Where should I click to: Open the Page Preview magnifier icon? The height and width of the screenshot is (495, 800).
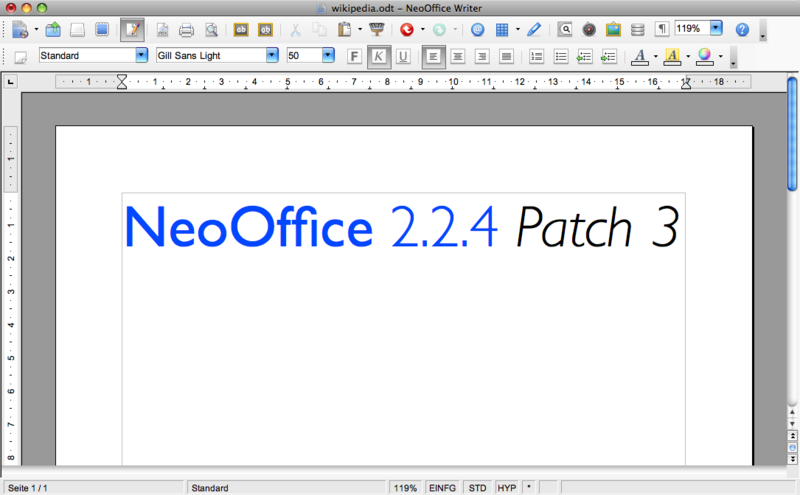point(211,30)
